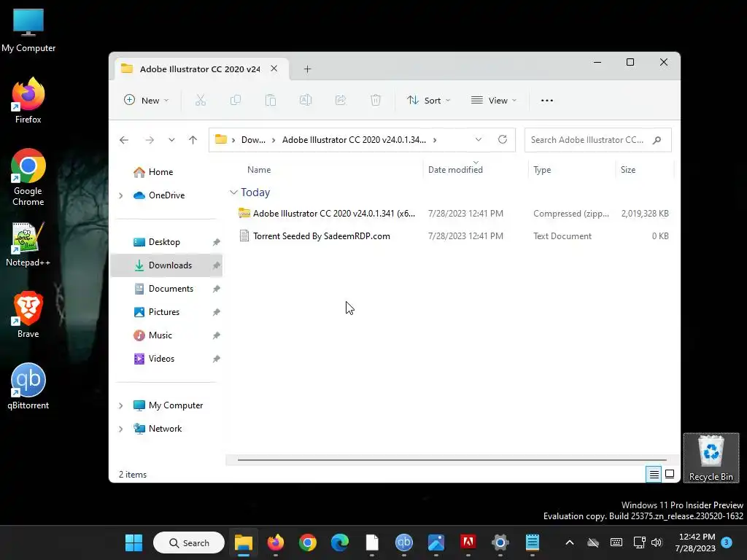
Task: Unpin Music from quick access
Action: click(216, 335)
